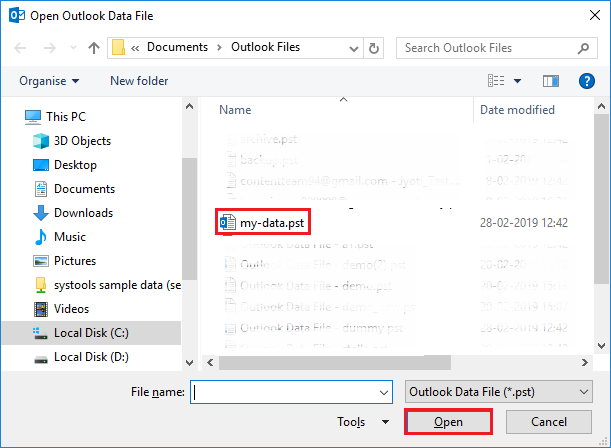Click the File name input field
611x448 pixels.
pos(291,392)
